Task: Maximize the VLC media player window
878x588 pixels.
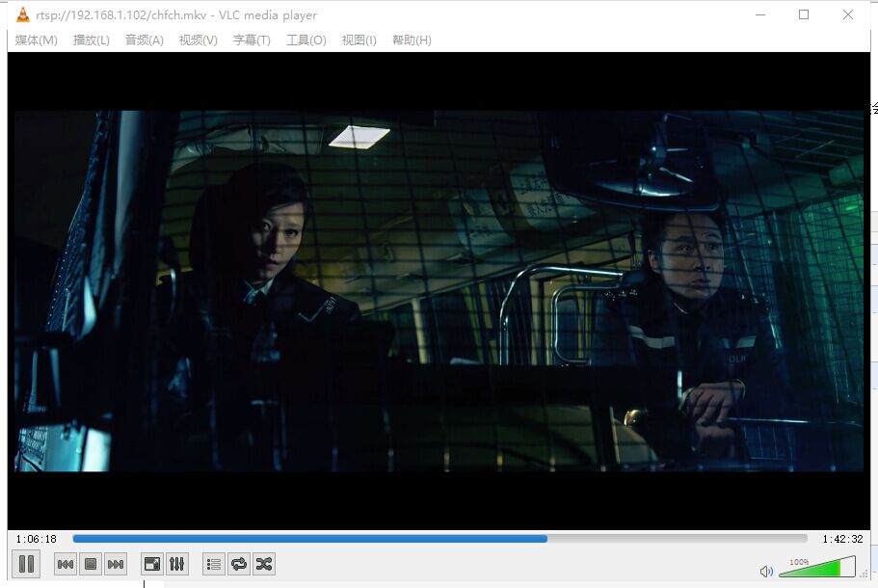Action: (804, 14)
